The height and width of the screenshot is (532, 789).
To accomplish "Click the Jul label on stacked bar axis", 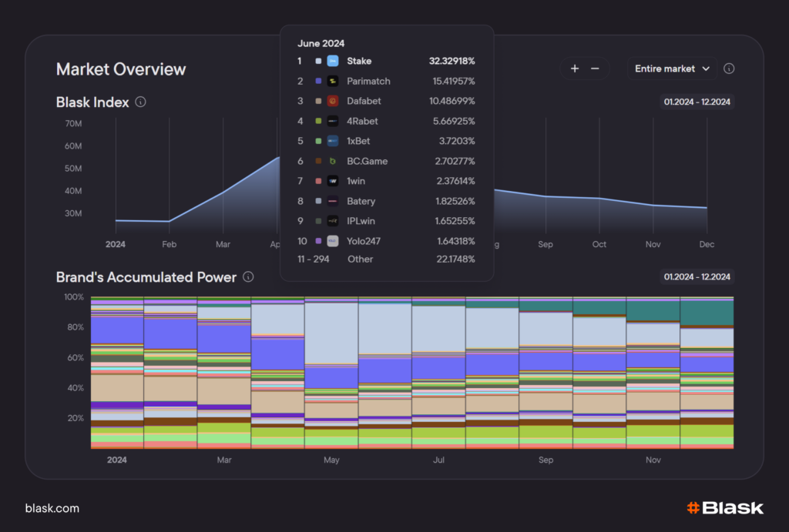I will (x=438, y=460).
